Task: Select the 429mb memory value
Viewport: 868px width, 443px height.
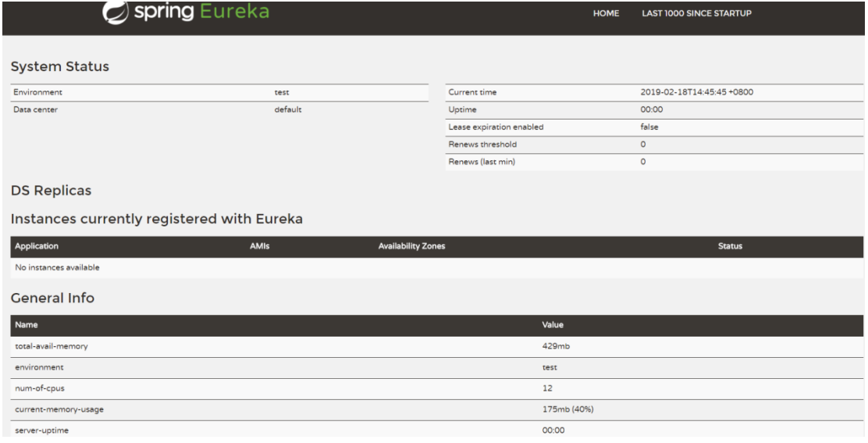Action: point(556,347)
